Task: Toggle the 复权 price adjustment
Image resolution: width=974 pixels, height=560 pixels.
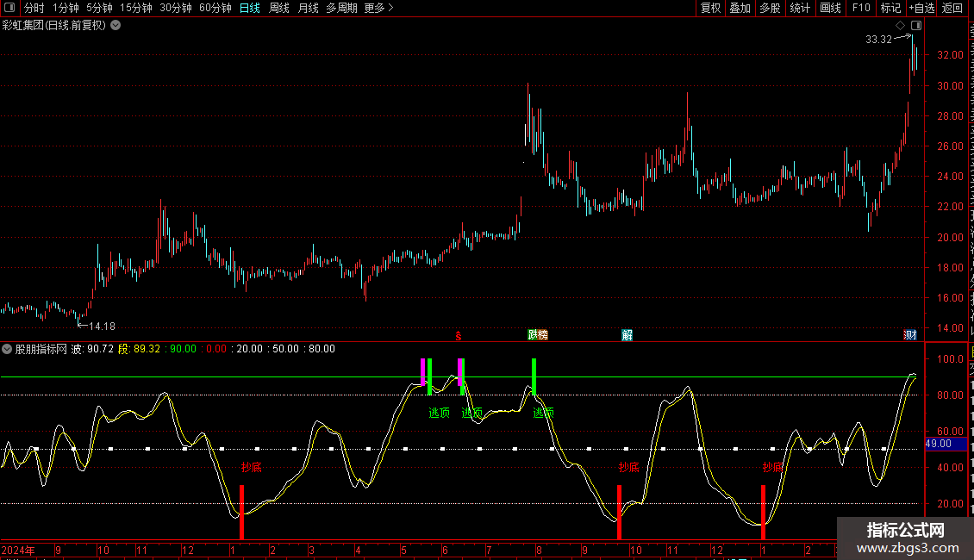Action: coord(710,8)
